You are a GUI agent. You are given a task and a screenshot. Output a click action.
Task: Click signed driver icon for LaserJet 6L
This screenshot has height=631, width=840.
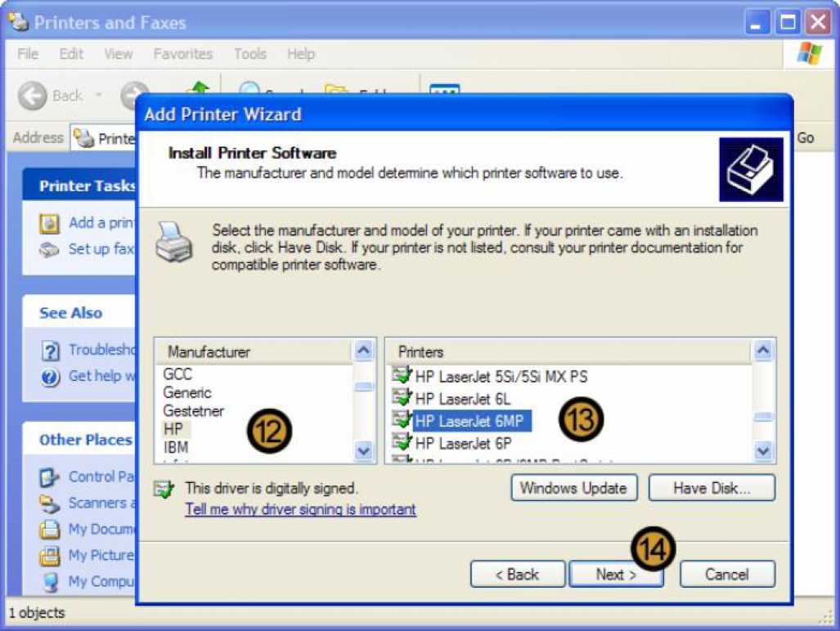pos(402,398)
